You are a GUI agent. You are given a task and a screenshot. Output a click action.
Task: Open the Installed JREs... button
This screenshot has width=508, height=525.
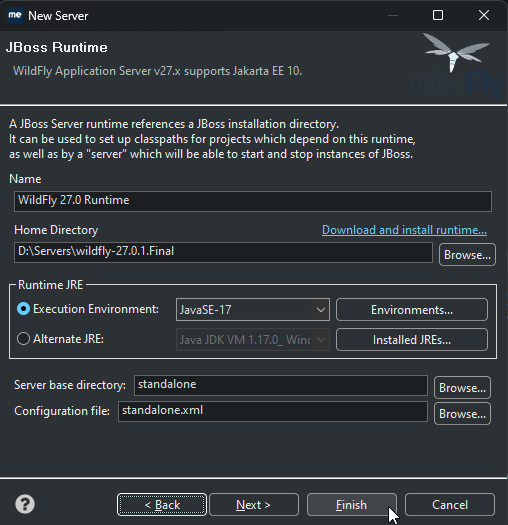(412, 340)
